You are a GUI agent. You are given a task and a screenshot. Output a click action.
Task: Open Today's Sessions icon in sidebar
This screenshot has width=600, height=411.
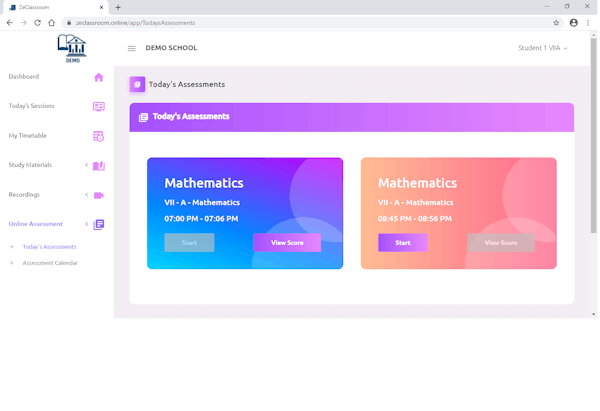pyautogui.click(x=99, y=106)
